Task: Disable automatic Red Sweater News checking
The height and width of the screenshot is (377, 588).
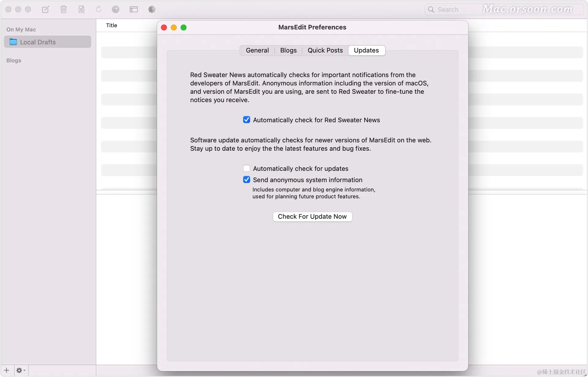Action: tap(247, 120)
